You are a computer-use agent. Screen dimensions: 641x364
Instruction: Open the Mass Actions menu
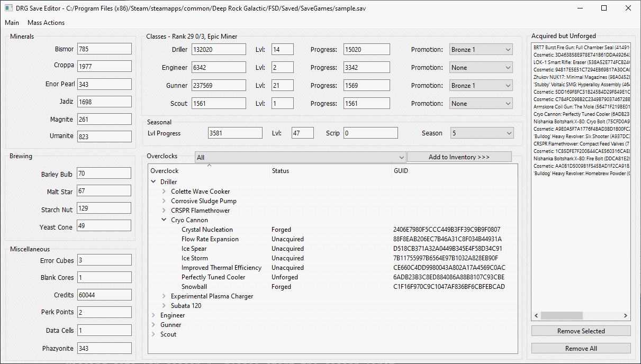coord(46,23)
